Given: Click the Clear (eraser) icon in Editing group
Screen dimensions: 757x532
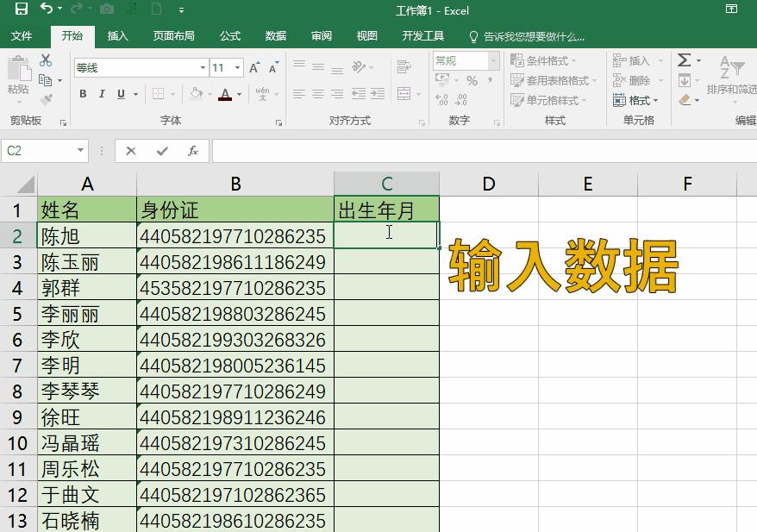Looking at the screenshot, I should tap(686, 99).
